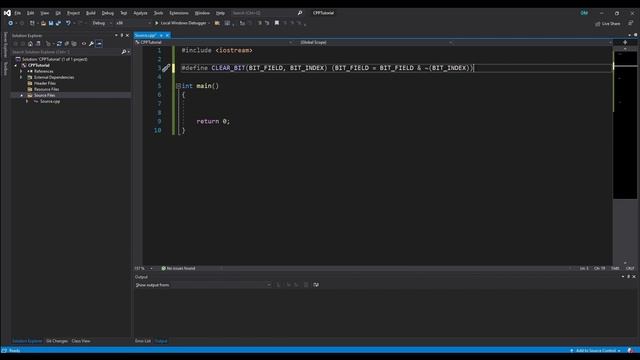
Task: Click the screwdriver quick actions icon on line 3
Action: 166,68
